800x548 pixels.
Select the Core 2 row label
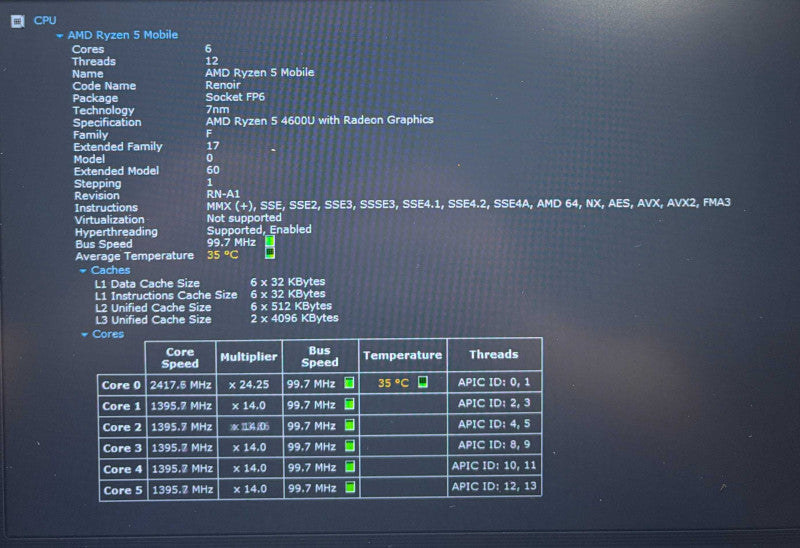pyautogui.click(x=122, y=427)
